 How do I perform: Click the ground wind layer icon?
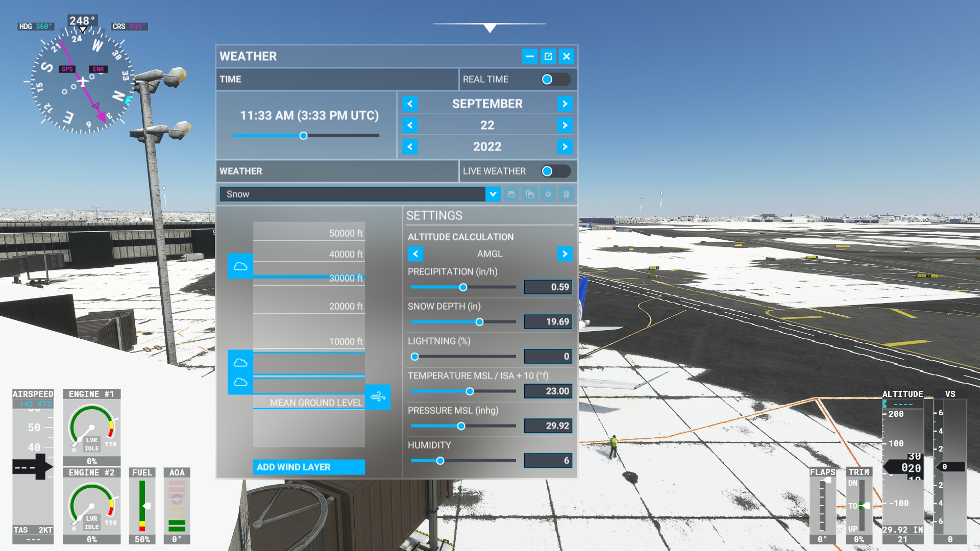[x=378, y=396]
